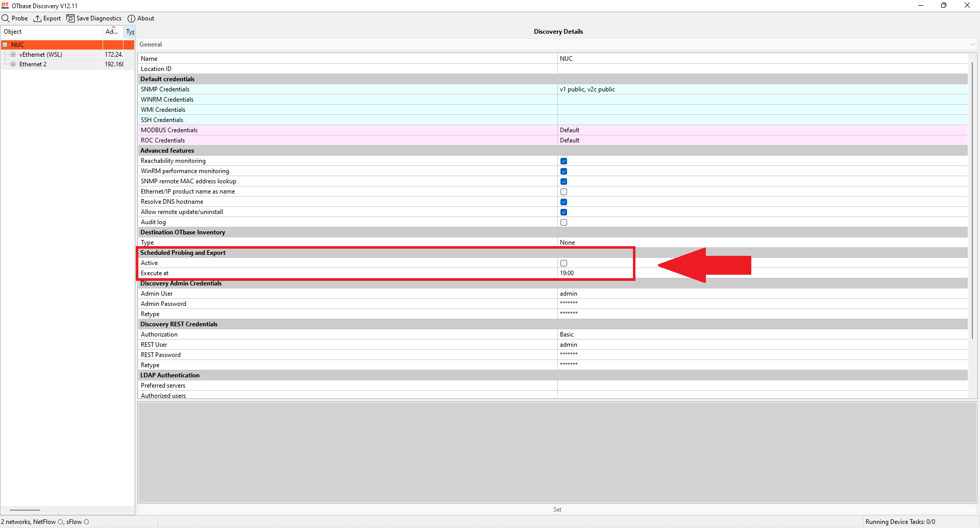This screenshot has width=980, height=528.
Task: Enable Ethernet/IP product name as name
Action: [563, 191]
